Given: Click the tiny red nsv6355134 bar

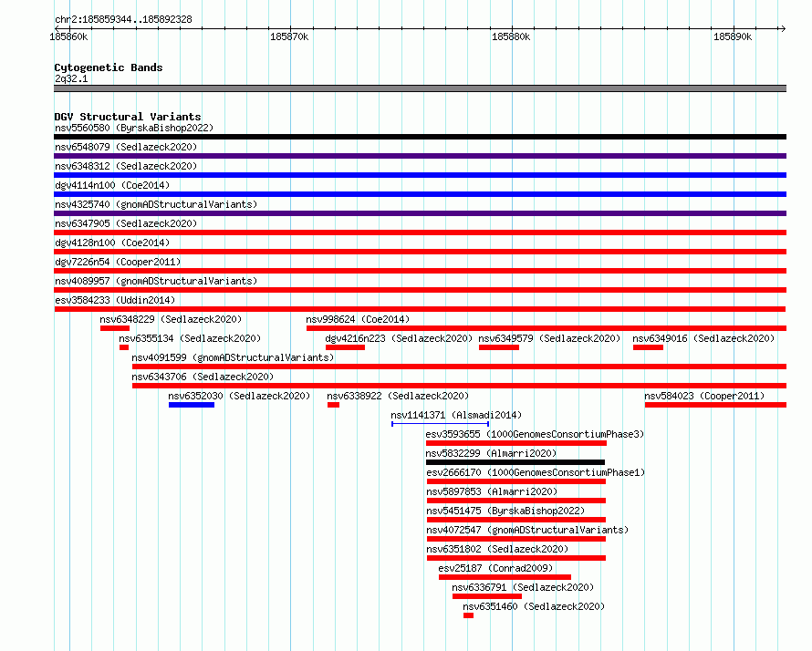Looking at the screenshot, I should pos(124,347).
